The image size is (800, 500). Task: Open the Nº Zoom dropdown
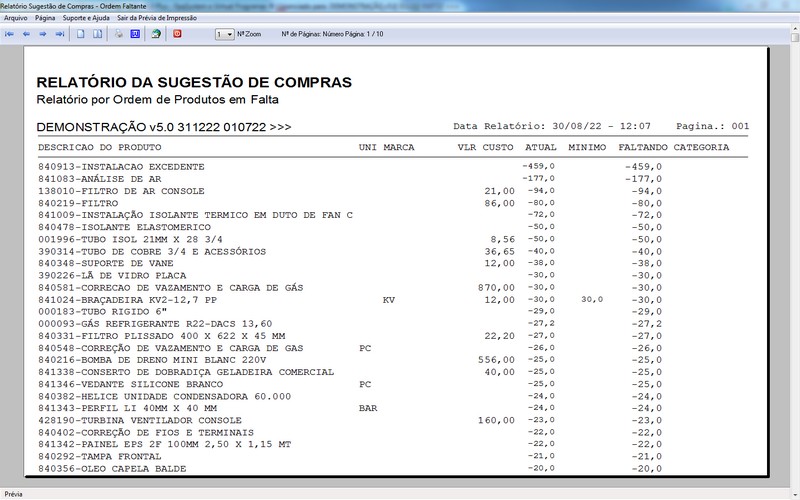click(224, 34)
